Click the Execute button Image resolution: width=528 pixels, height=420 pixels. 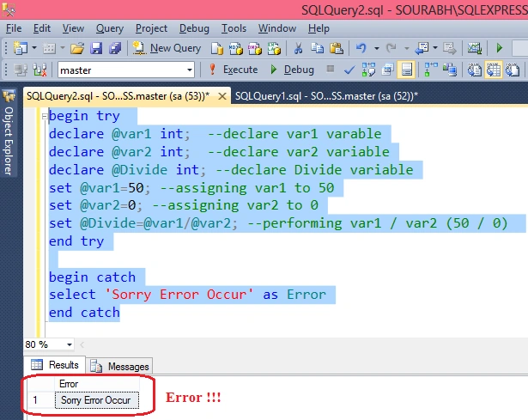[234, 70]
